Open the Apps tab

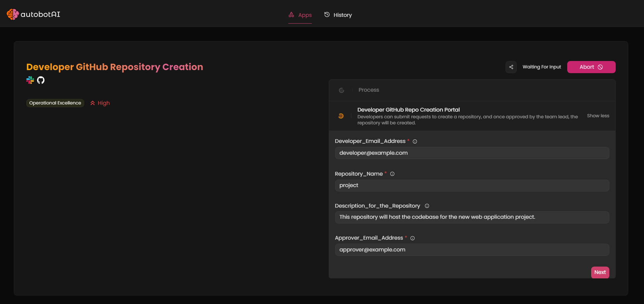300,15
